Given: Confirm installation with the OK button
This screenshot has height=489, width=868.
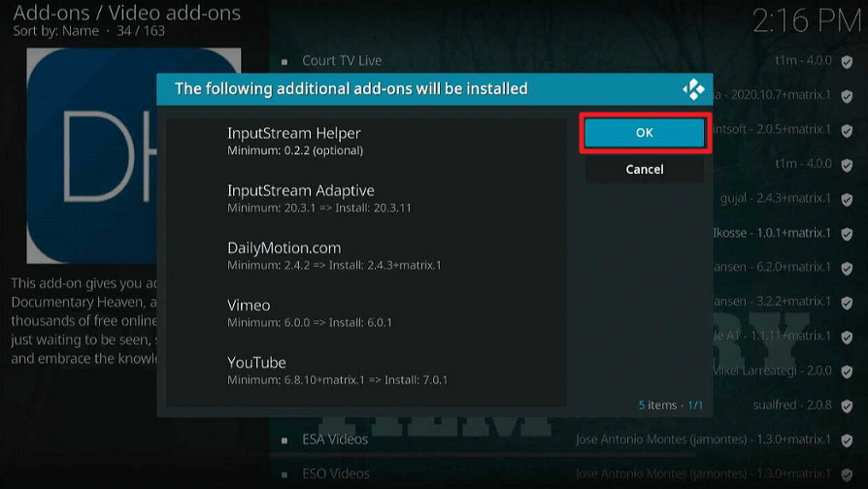Looking at the screenshot, I should pyautogui.click(x=645, y=133).
